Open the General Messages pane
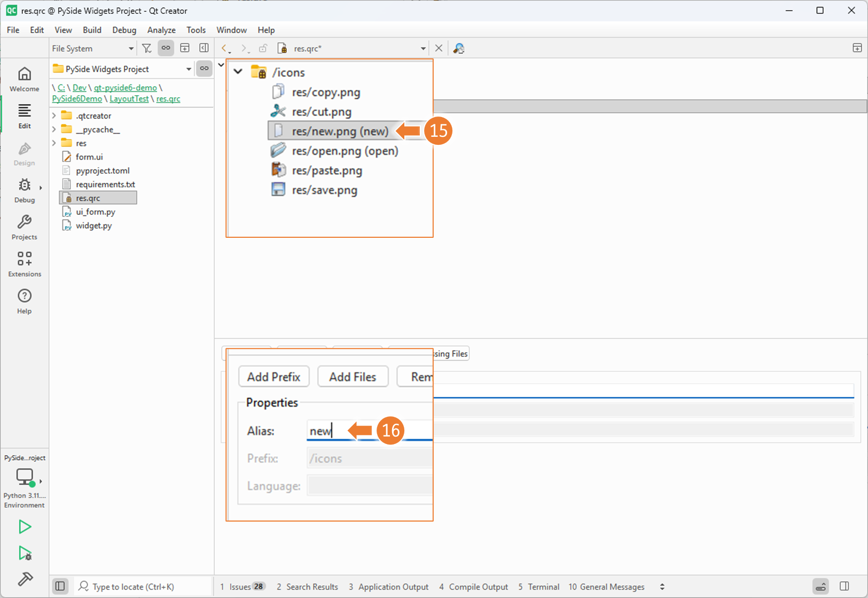This screenshot has height=598, width=868. coord(607,586)
